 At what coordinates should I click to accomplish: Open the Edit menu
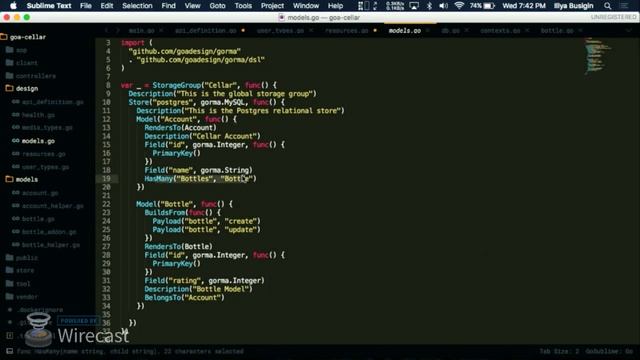pyautogui.click(x=107, y=6)
